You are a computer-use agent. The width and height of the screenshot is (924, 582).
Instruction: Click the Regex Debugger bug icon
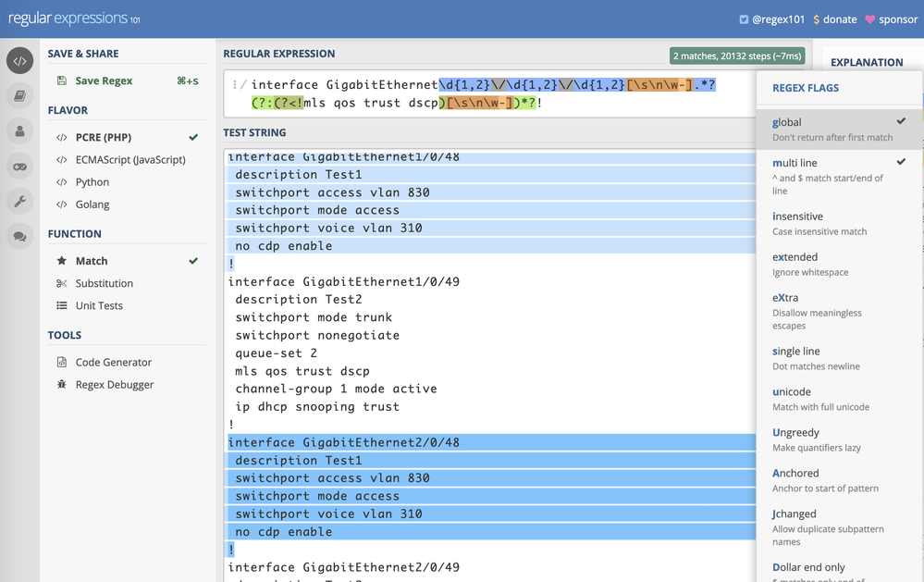[x=62, y=385]
